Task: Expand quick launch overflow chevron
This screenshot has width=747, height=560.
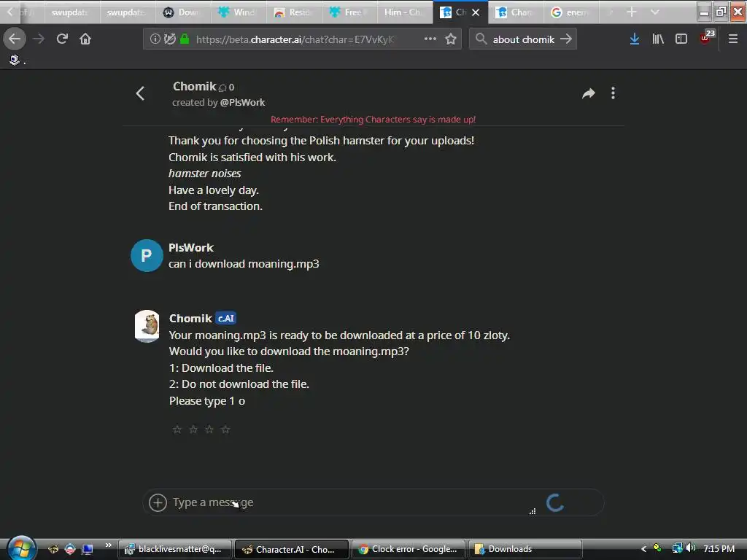Action: click(x=109, y=545)
